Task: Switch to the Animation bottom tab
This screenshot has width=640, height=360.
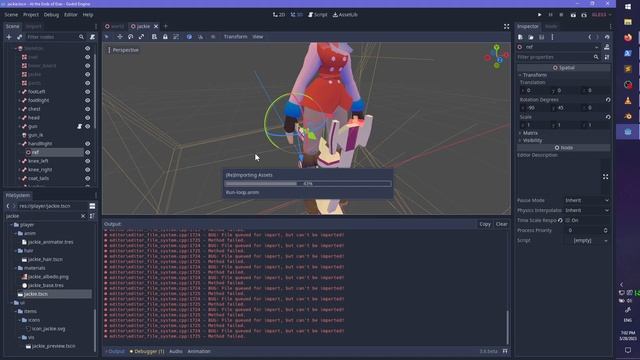Action: click(x=199, y=351)
